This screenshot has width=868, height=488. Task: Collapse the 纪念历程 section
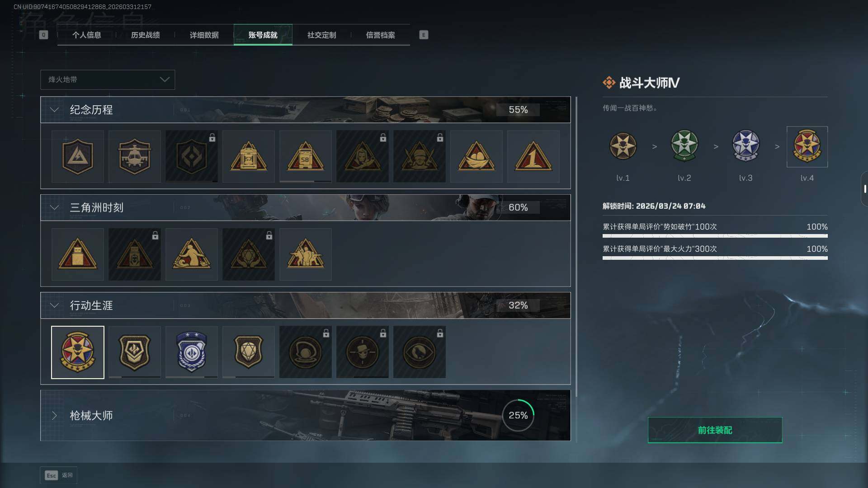[x=54, y=110]
